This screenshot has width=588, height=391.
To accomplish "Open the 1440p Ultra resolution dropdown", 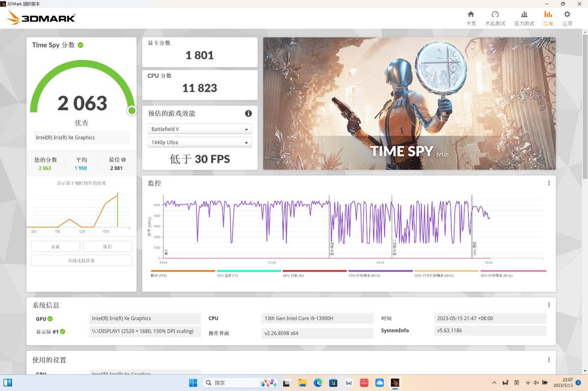I will pos(200,142).
